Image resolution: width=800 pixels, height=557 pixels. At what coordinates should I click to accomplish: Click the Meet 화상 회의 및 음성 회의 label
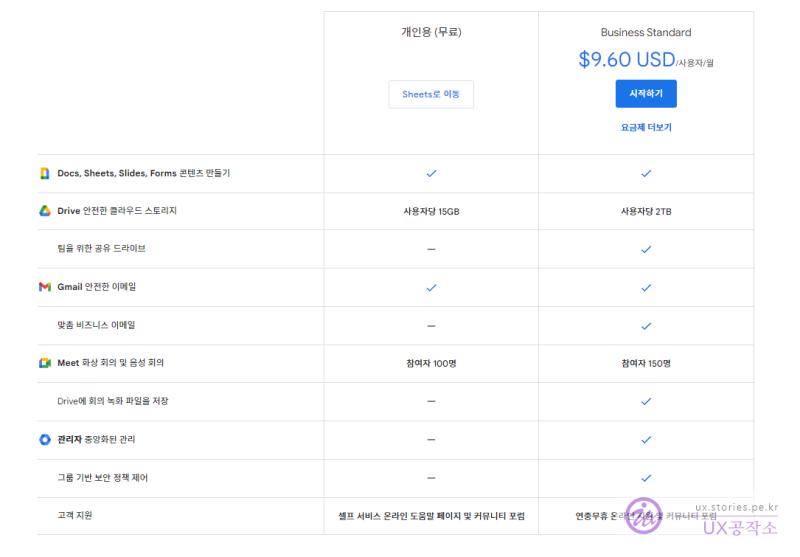tap(110, 363)
